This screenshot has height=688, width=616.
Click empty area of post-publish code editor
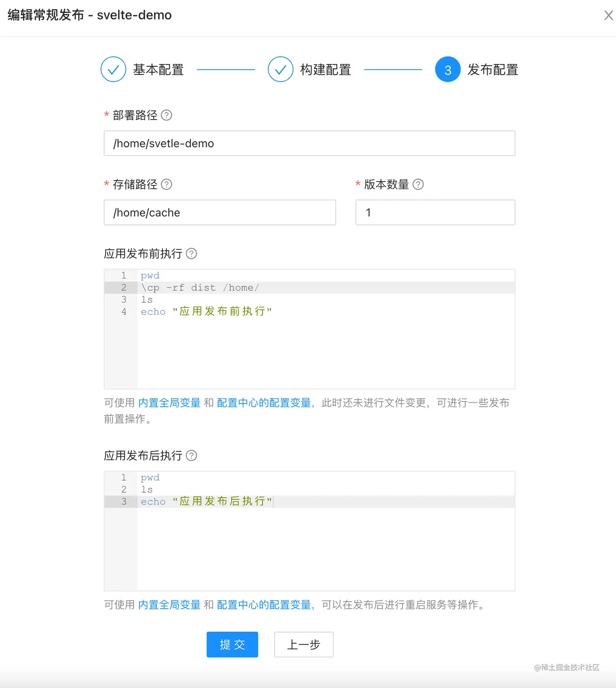(326, 549)
